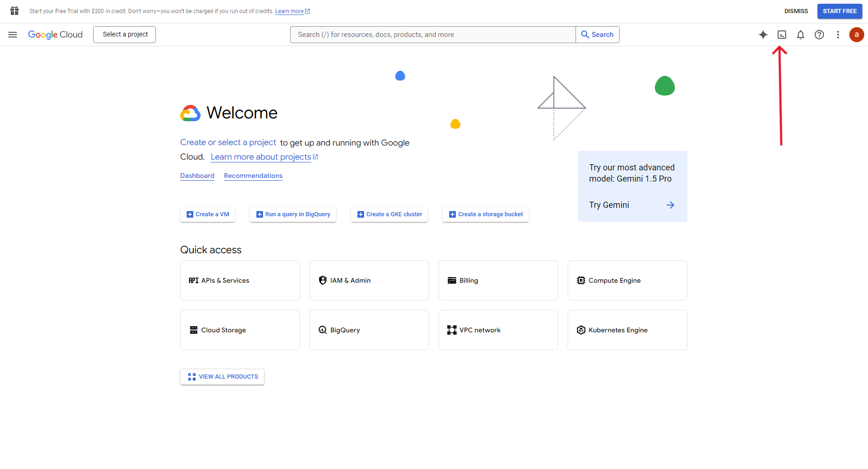Click Create a storage bucket button

tap(486, 214)
